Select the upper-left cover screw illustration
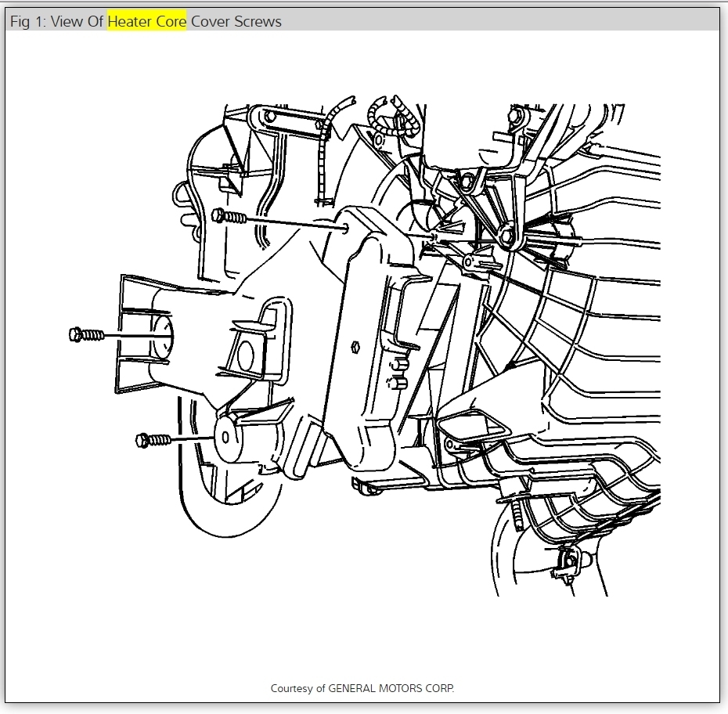 229,218
